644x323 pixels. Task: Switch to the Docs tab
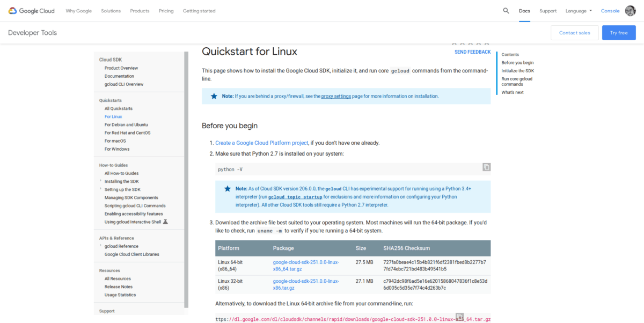point(524,11)
